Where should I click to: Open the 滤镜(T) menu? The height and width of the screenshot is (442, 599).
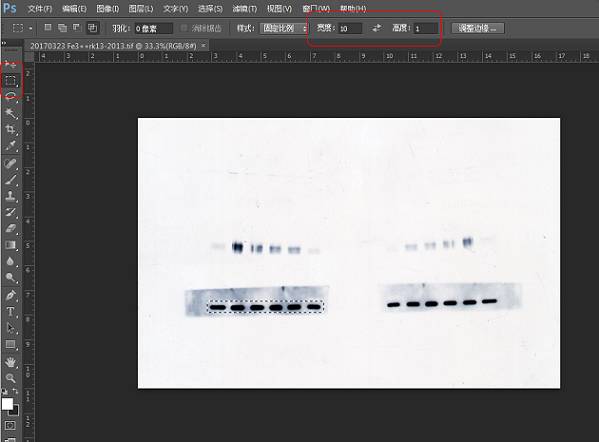tap(244, 8)
